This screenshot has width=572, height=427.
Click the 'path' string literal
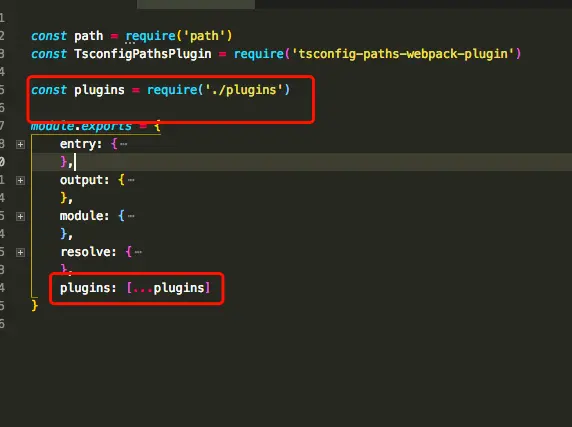tap(204, 36)
